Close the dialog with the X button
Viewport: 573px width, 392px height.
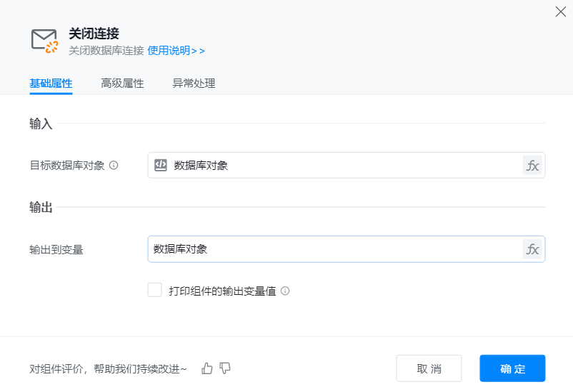click(561, 11)
